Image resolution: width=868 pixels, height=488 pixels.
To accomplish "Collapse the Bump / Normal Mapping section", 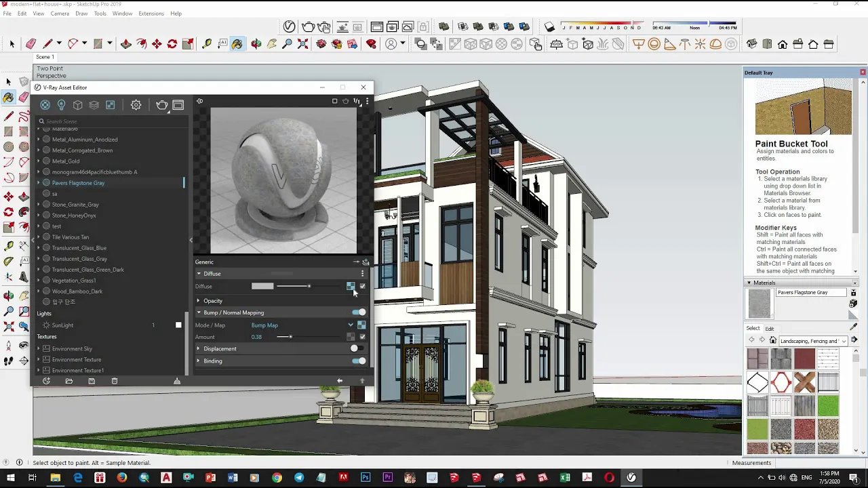I will tap(199, 312).
